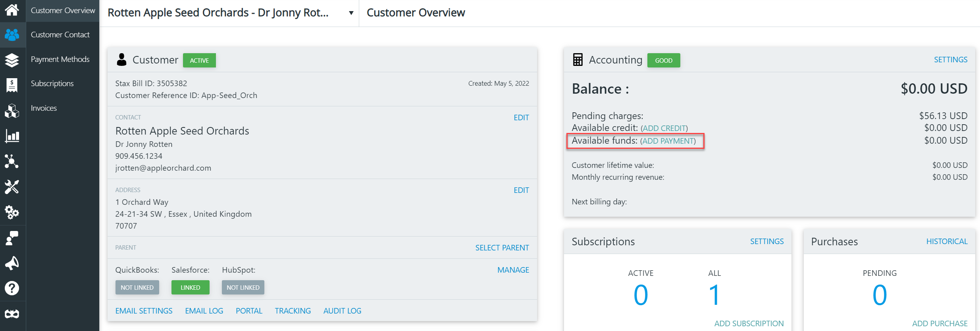Click MANAGE integrations link
The image size is (980, 331).
(x=513, y=270)
